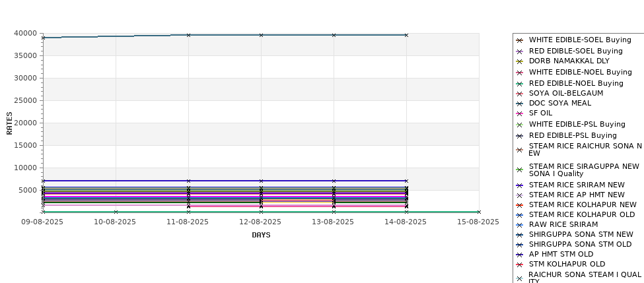Click the STEAM RICE KOLHAPUR NEW legend marker
The height and width of the screenshot is (283, 644).
520,205
